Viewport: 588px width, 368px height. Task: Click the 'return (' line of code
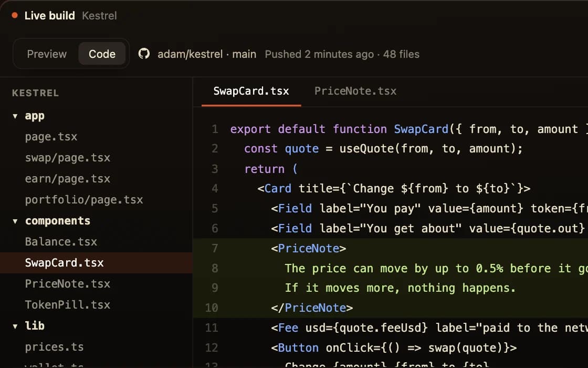tap(271, 169)
